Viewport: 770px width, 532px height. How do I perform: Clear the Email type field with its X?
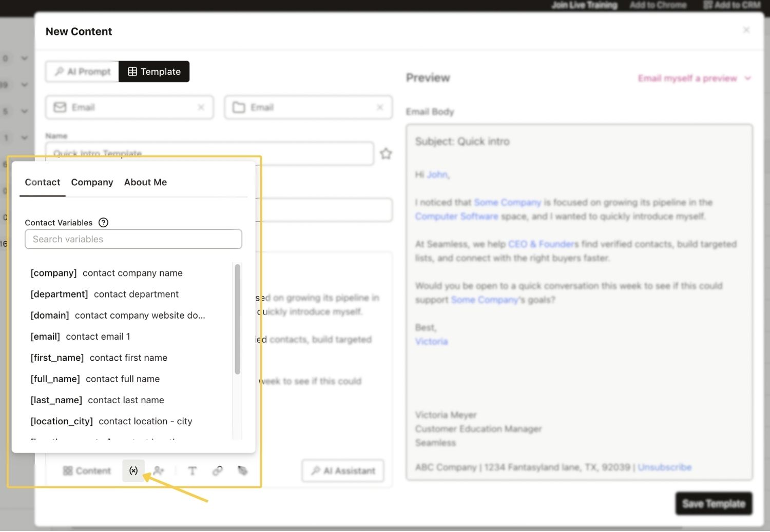[201, 107]
